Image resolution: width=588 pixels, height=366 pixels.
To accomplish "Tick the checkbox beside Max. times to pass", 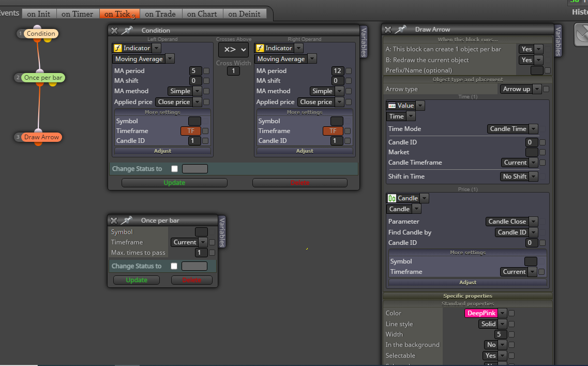I will [212, 253].
